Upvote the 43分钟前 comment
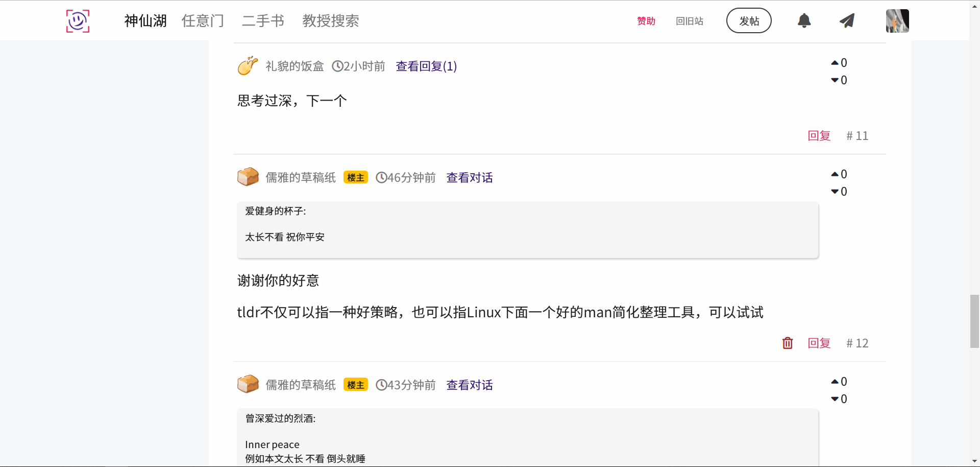Screen dimensions: 980x467 click(x=835, y=382)
